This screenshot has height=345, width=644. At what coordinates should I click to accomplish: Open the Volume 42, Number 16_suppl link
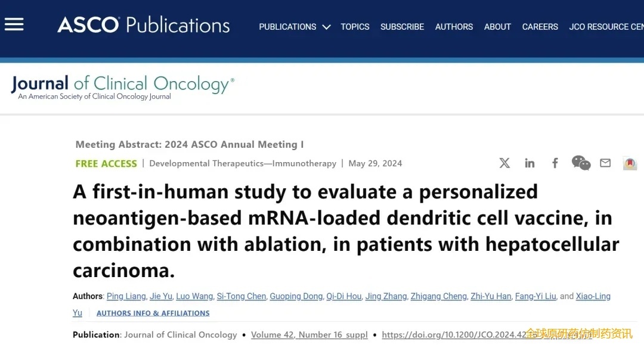click(x=309, y=335)
